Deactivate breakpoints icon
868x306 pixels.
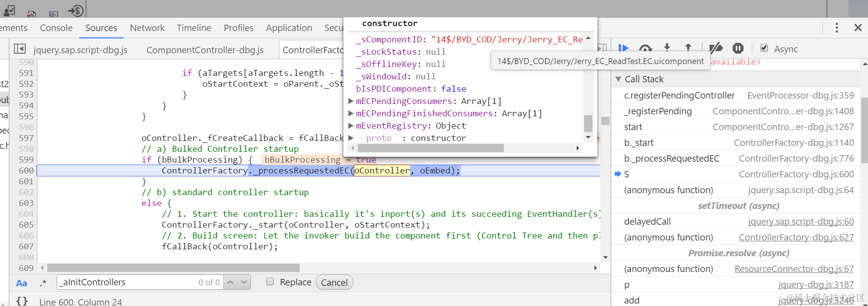(716, 48)
